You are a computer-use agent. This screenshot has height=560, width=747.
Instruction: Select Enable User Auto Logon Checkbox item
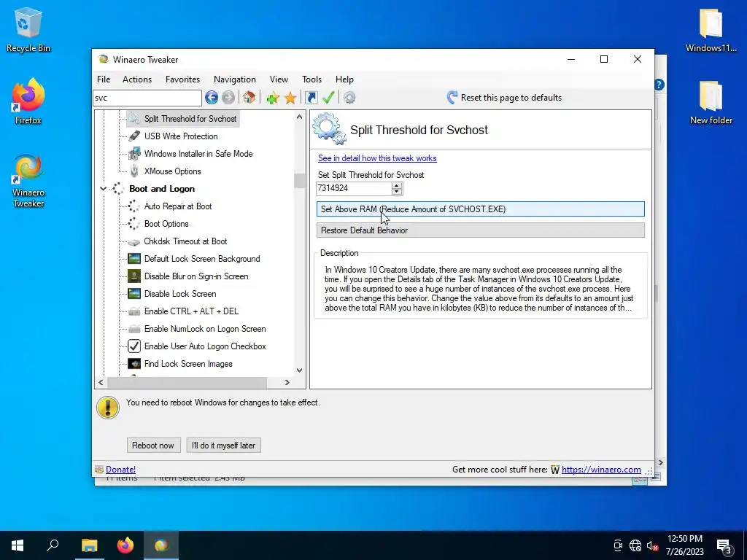pyautogui.click(x=205, y=346)
